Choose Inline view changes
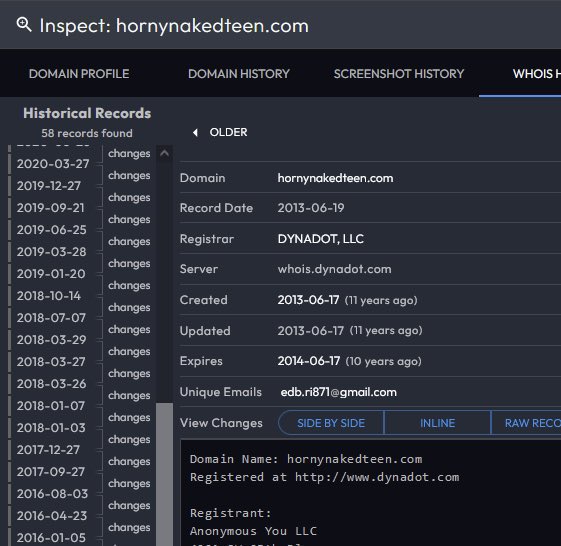 pyautogui.click(x=437, y=423)
